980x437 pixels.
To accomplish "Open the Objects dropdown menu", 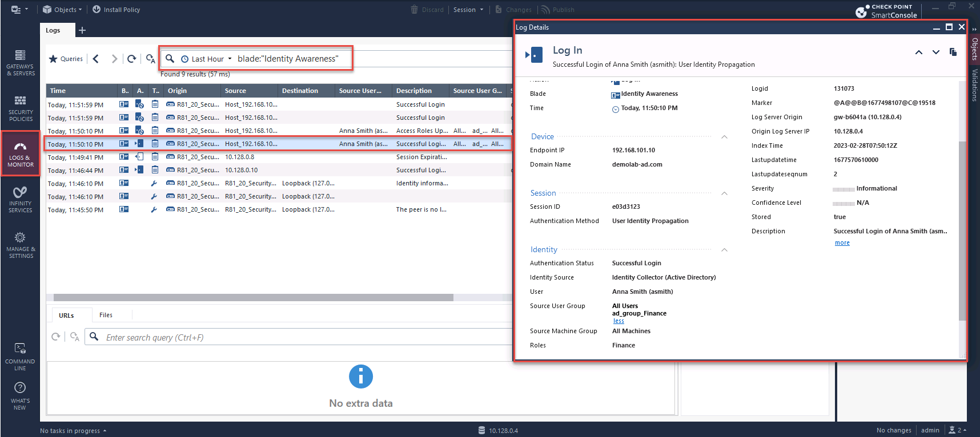I will [x=62, y=10].
